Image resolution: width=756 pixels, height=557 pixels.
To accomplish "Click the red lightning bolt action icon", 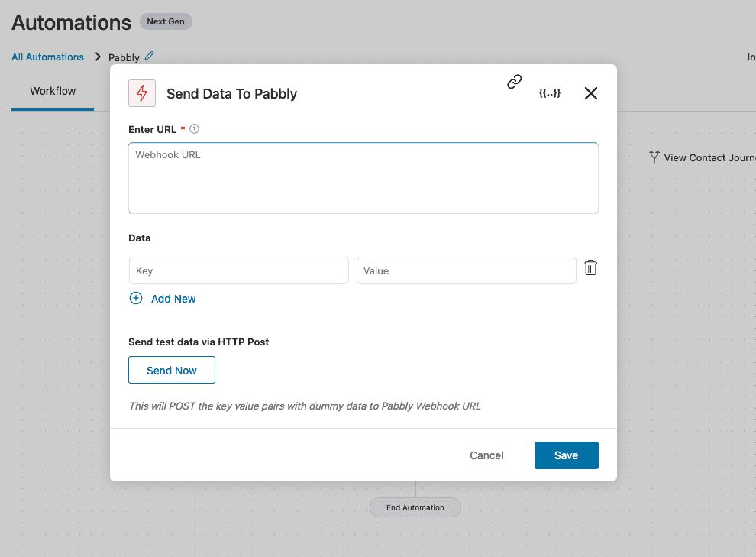I will [x=142, y=93].
